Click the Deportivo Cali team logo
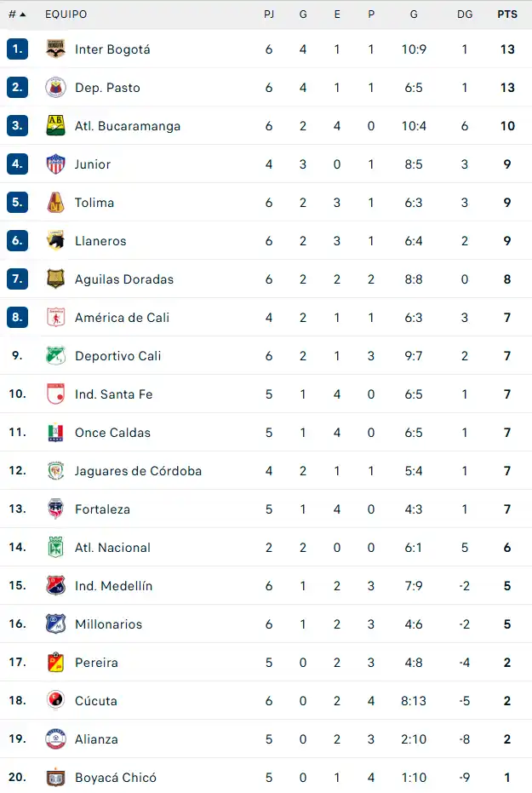The height and width of the screenshot is (793, 532). 55,355
